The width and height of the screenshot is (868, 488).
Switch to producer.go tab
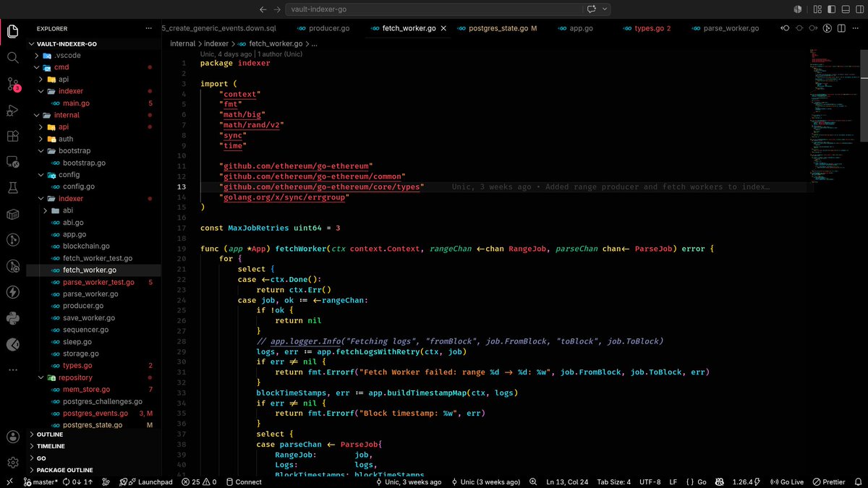323,28
